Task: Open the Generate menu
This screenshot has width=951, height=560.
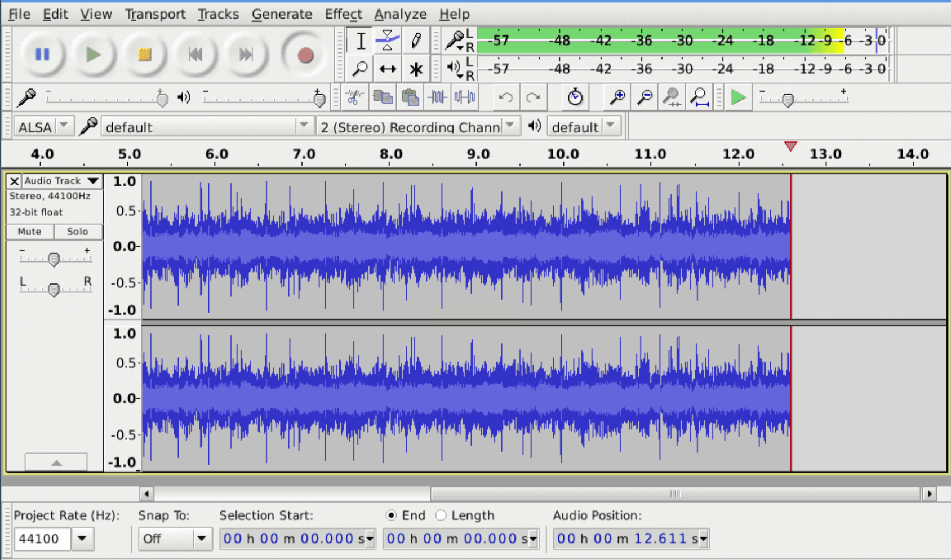Action: click(x=282, y=14)
